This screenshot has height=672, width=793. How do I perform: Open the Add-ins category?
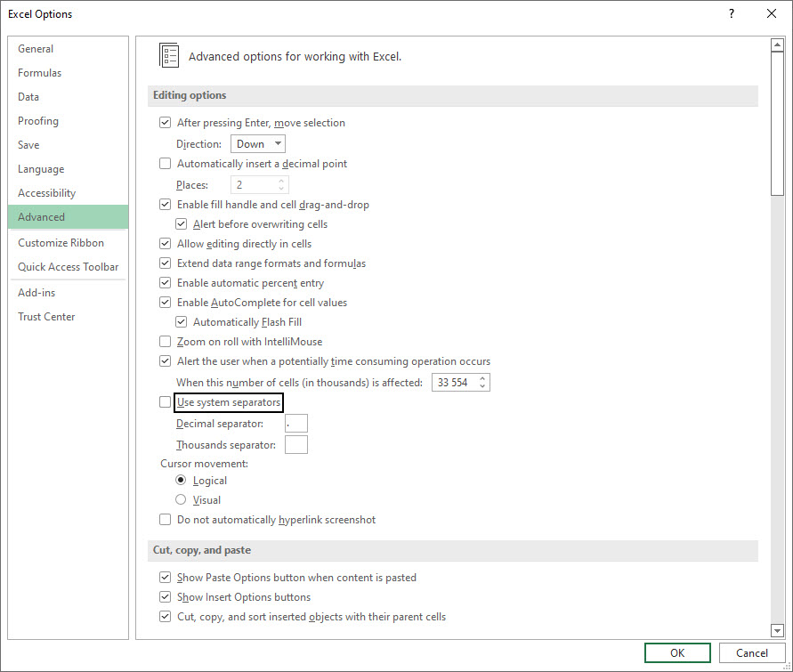click(x=69, y=292)
